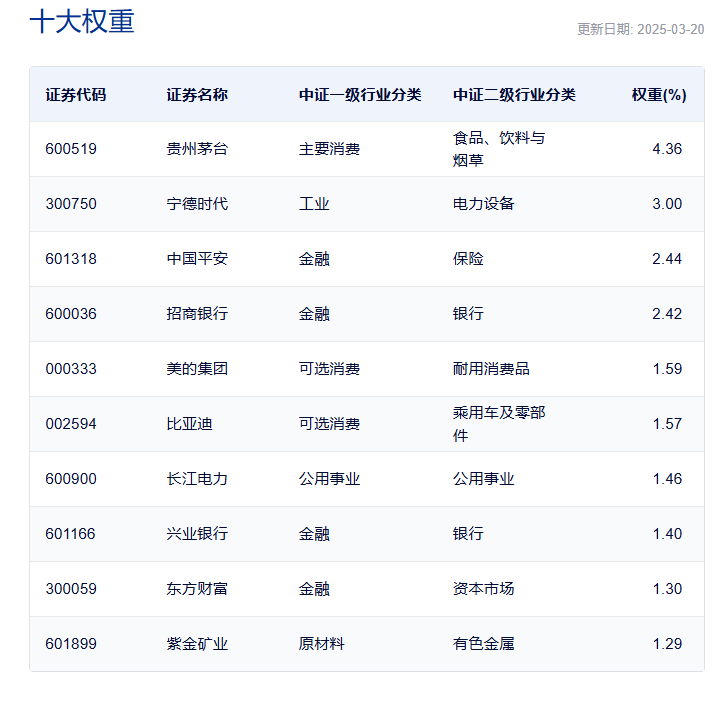Click the 有色金属 cell
The height and width of the screenshot is (716, 724).
[x=483, y=643]
